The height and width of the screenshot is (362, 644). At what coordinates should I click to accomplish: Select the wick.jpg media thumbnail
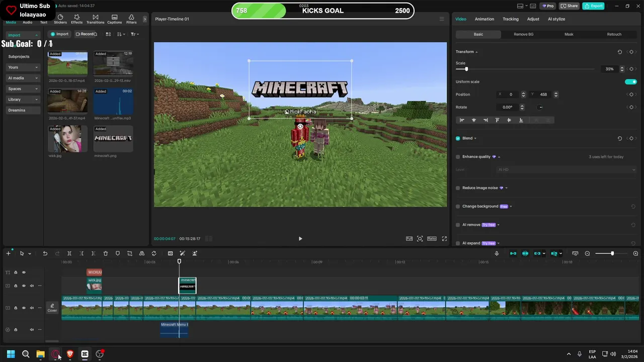click(67, 139)
